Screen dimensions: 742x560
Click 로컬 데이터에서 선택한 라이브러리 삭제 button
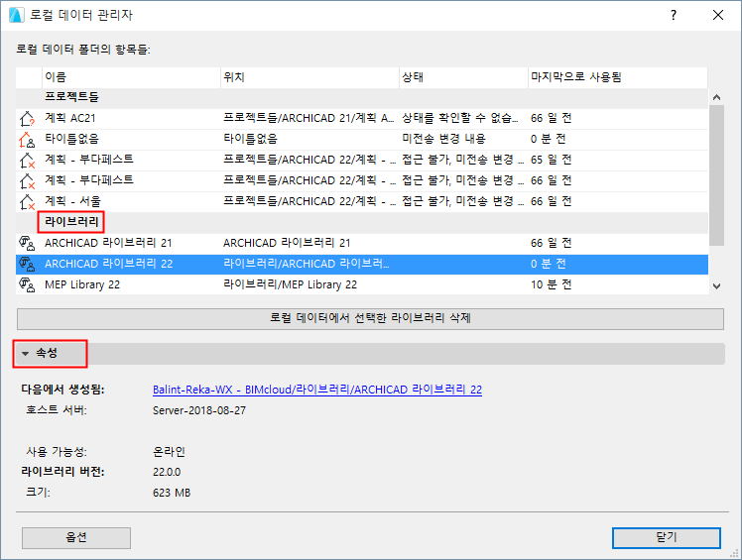[x=370, y=318]
